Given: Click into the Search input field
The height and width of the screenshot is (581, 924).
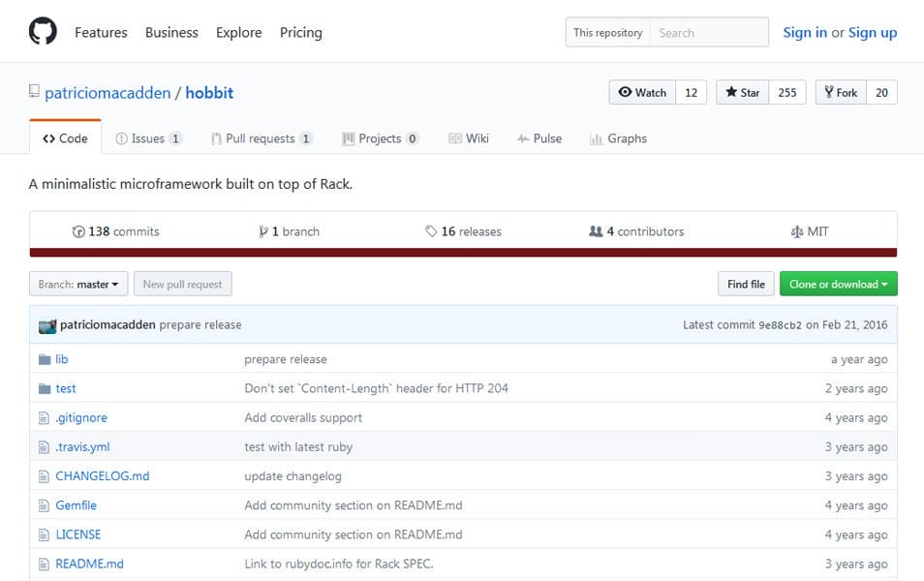Looking at the screenshot, I should [709, 32].
